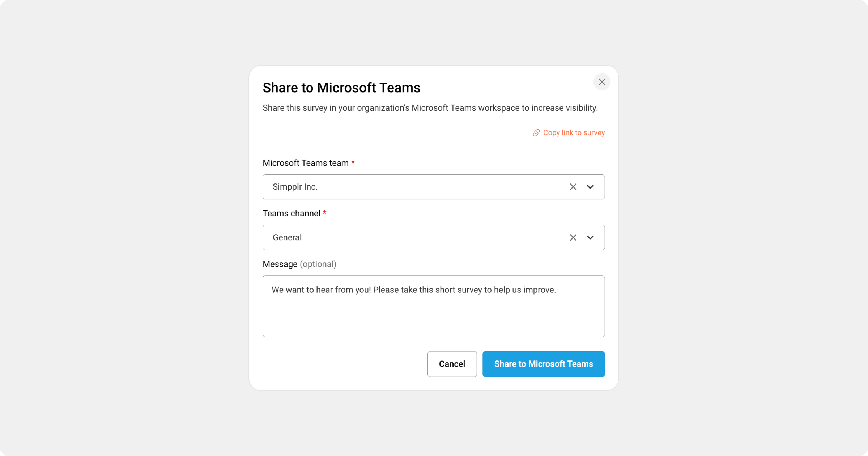868x456 pixels.
Task: Click the dialog title 'Share to Microsoft Teams'
Action: tap(341, 88)
